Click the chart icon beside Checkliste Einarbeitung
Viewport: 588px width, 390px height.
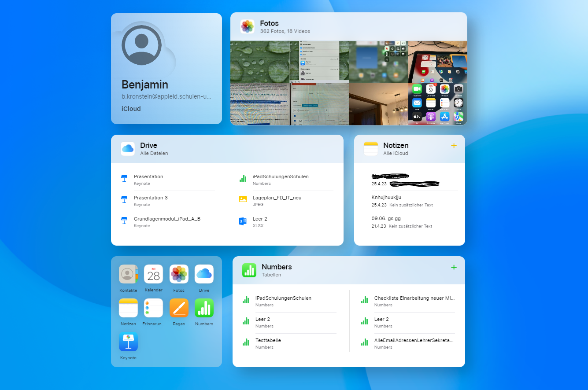[x=365, y=300]
